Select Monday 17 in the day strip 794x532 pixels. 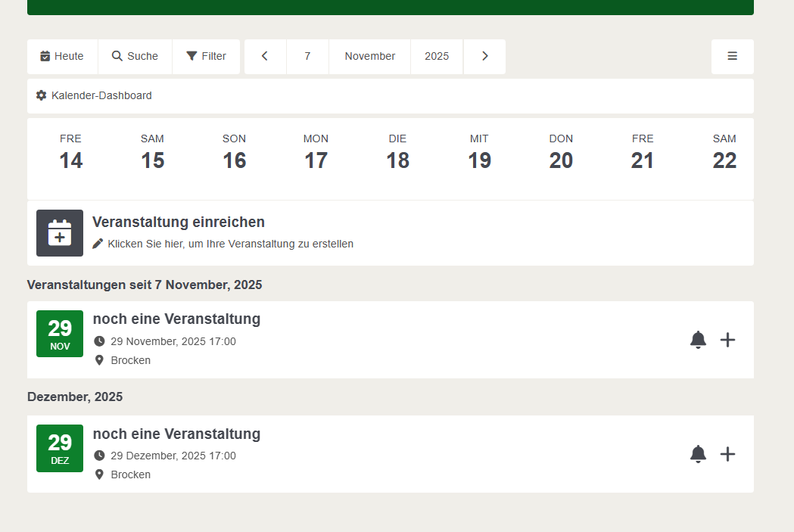[x=316, y=153]
